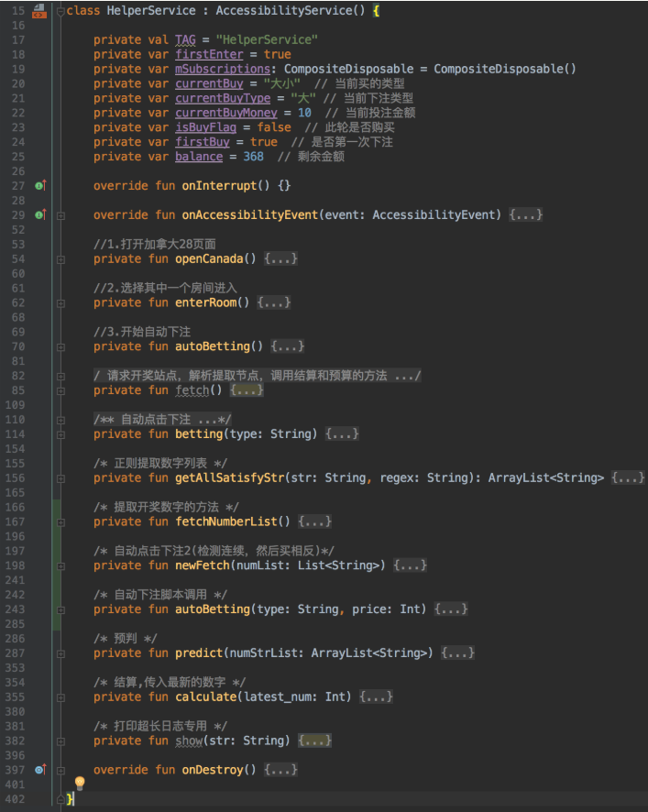The height and width of the screenshot is (812, 648).
Task: Collapse the HelperService class fold arrow
Action: coord(61,11)
